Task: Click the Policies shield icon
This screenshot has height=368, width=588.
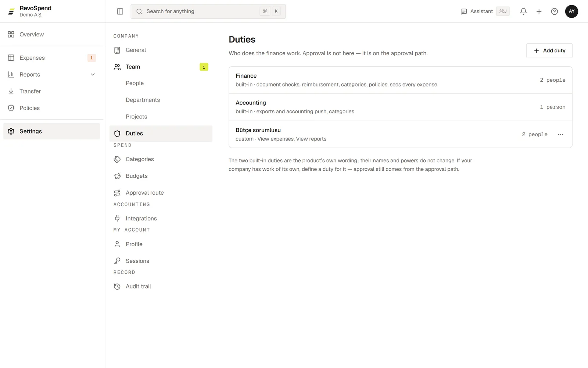Action: 11,108
